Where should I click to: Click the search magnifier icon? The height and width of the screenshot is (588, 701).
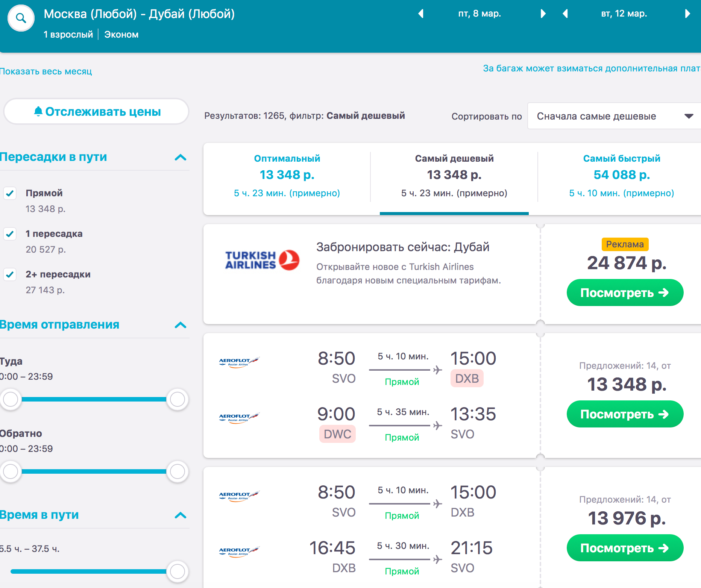[x=21, y=18]
